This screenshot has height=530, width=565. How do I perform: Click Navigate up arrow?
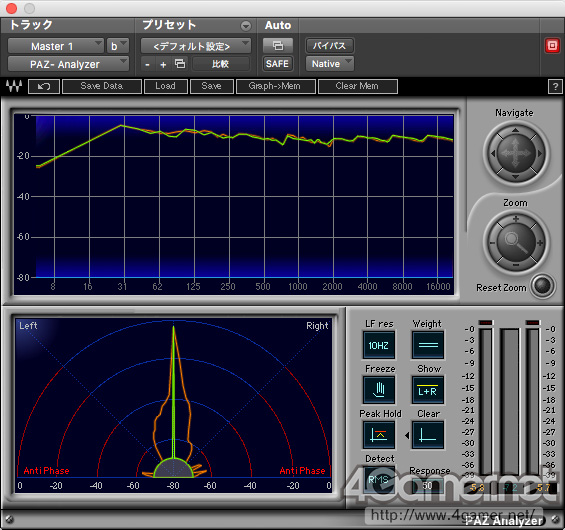tap(516, 130)
